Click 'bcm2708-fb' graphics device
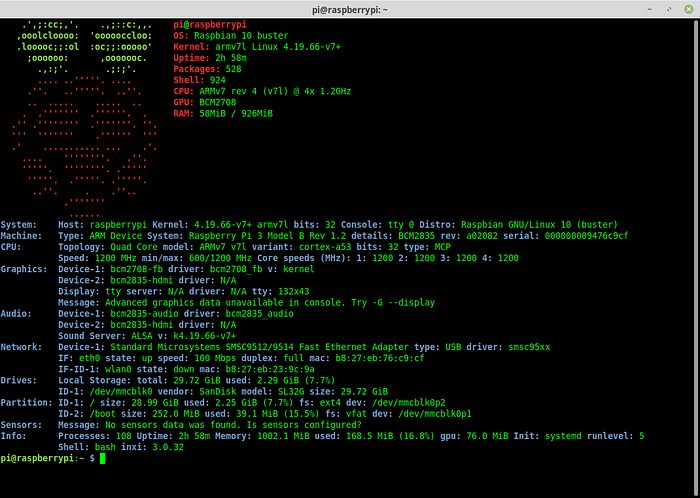The width and height of the screenshot is (700, 498). [x=137, y=270]
